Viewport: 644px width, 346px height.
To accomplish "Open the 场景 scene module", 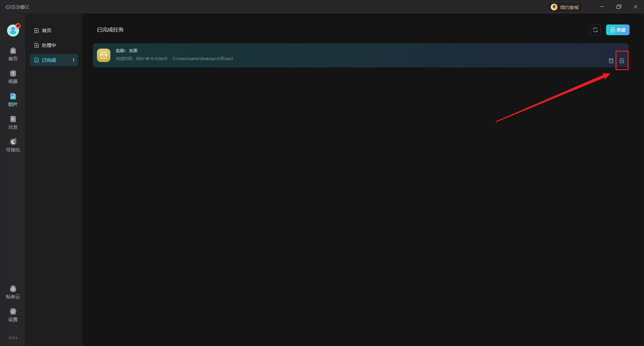I will pos(13,77).
